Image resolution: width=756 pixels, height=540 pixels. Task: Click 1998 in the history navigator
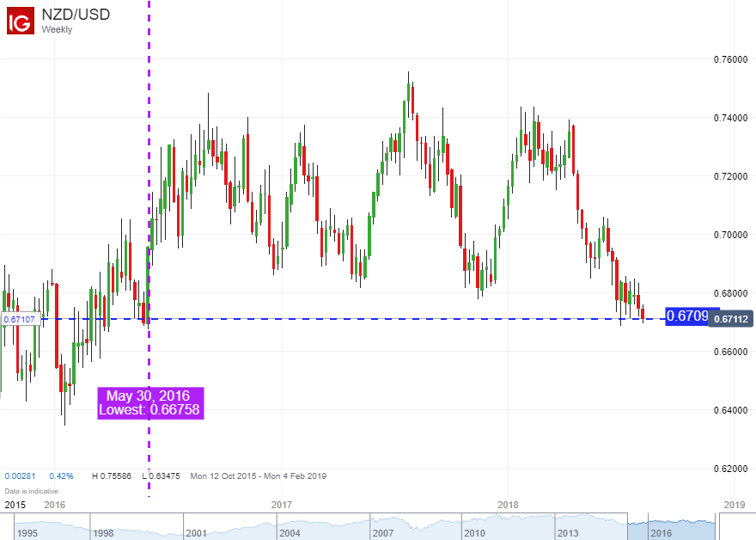[103, 533]
